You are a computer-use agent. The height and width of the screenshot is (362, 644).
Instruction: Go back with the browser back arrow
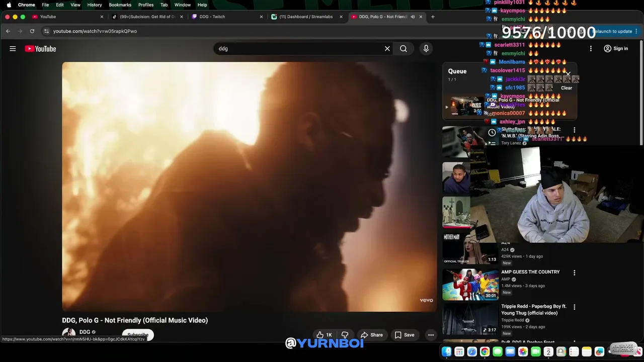[x=8, y=31]
